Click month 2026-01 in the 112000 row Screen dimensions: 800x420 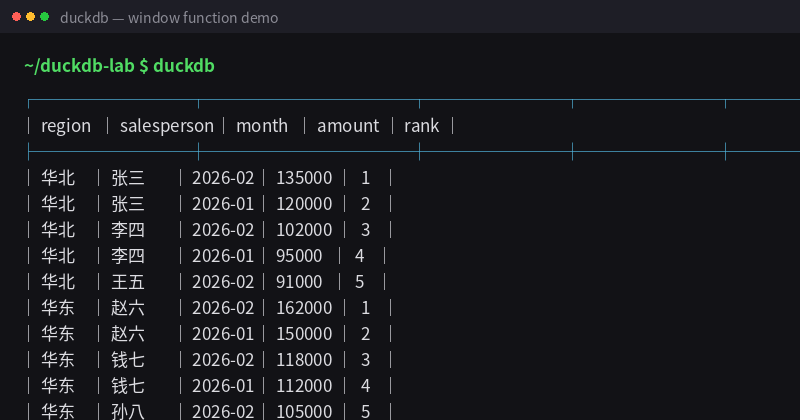[223, 386]
